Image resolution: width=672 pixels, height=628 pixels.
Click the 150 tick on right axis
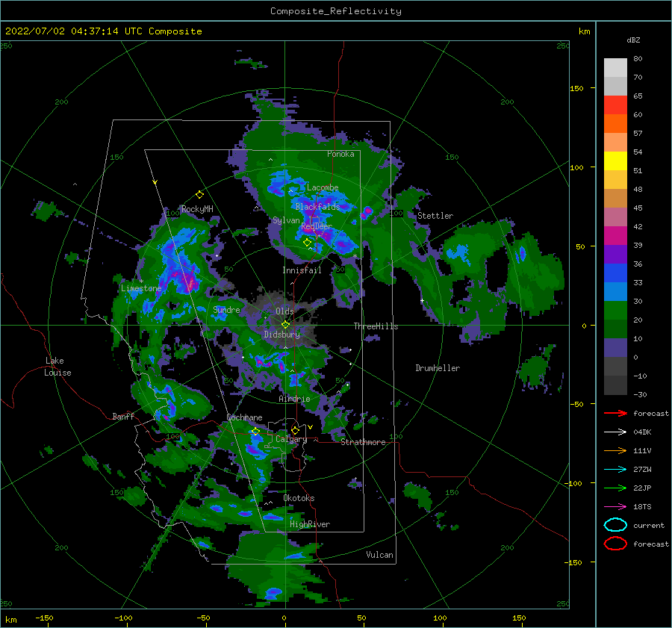tap(576, 88)
